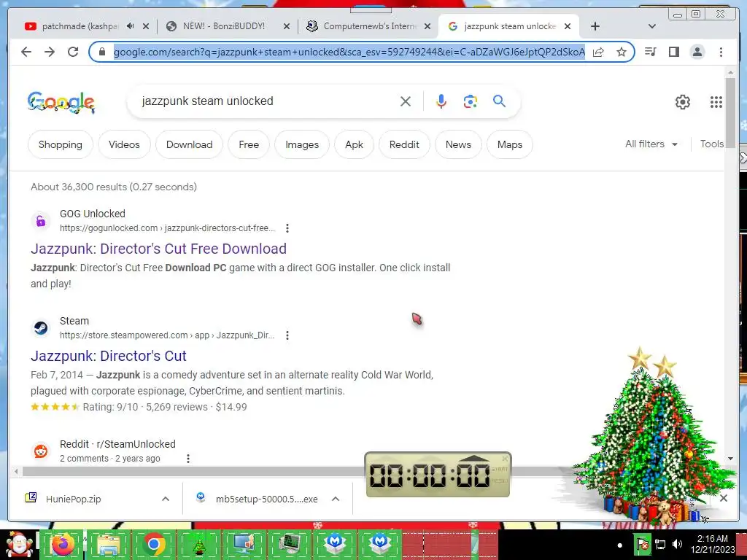
Task: Launch Firefox from the taskbar
Action: click(63, 544)
